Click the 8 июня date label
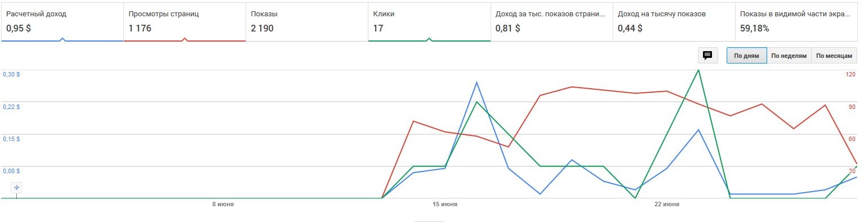This screenshot has width=868, height=222. click(x=223, y=205)
